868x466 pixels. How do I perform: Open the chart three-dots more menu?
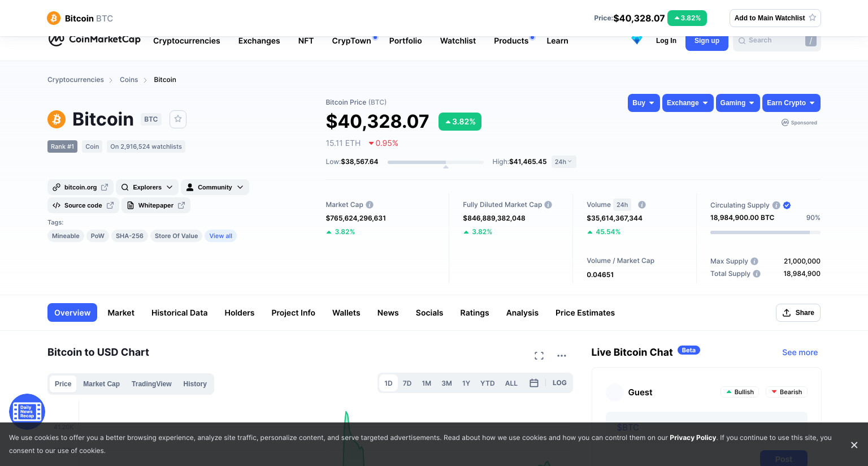tap(562, 356)
